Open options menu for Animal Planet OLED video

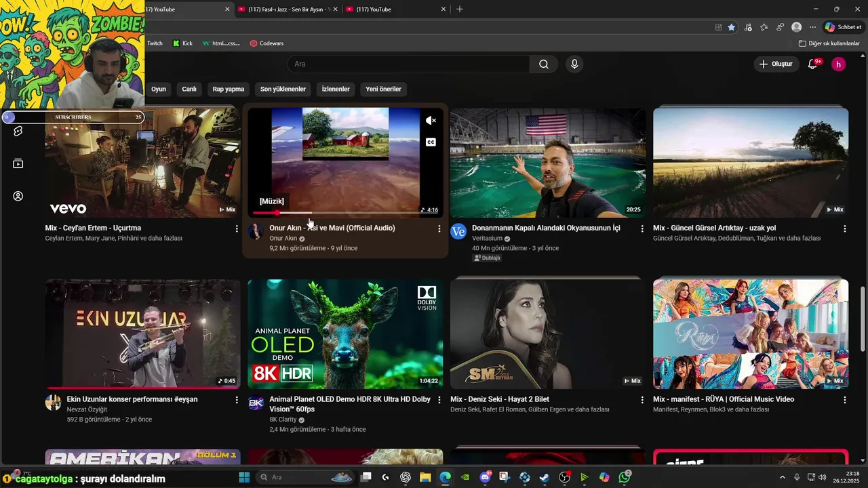pyautogui.click(x=439, y=400)
